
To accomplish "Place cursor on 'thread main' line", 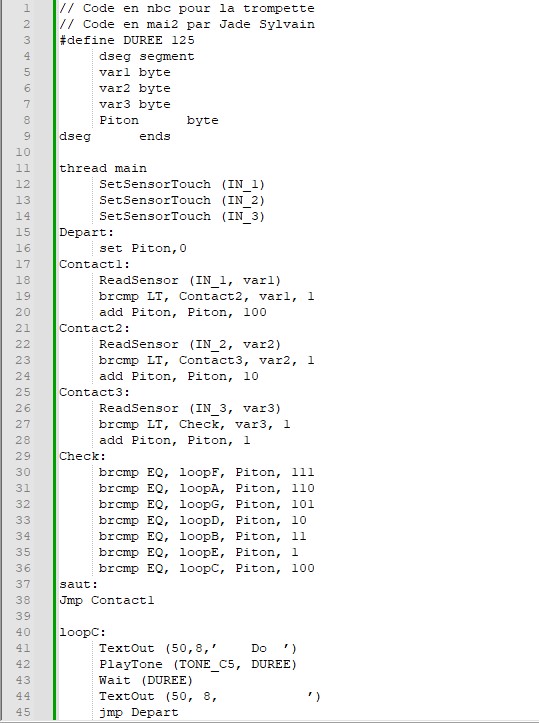I will coord(103,168).
